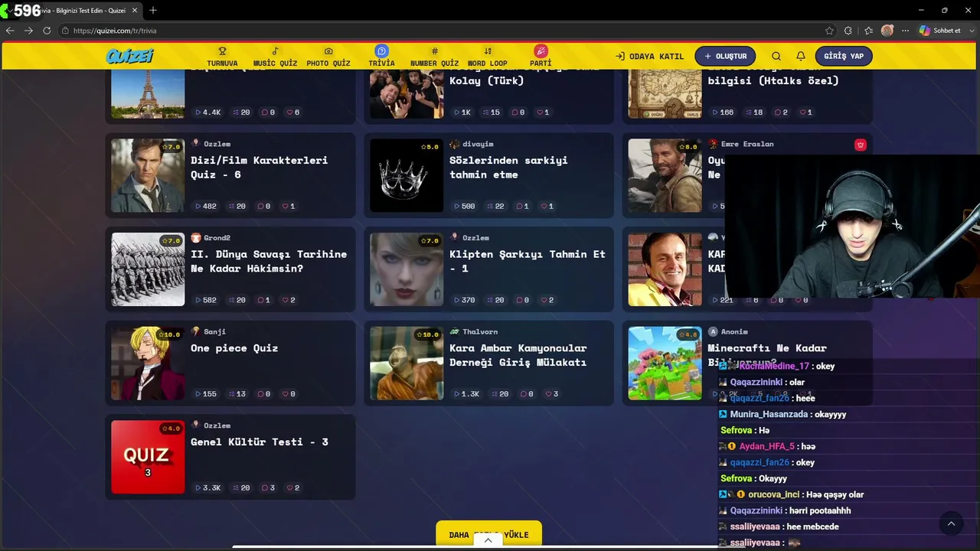Open browser favorites list icon
The height and width of the screenshot is (551, 980).
[x=868, y=31]
